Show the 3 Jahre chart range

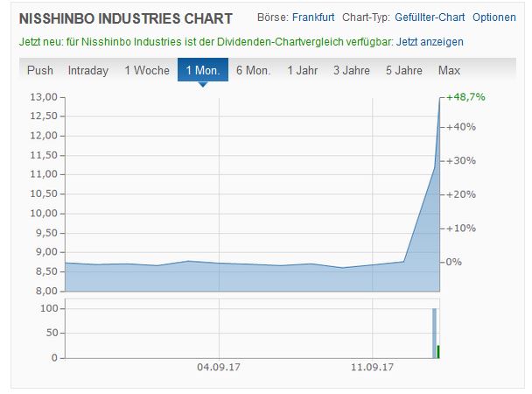tap(351, 70)
